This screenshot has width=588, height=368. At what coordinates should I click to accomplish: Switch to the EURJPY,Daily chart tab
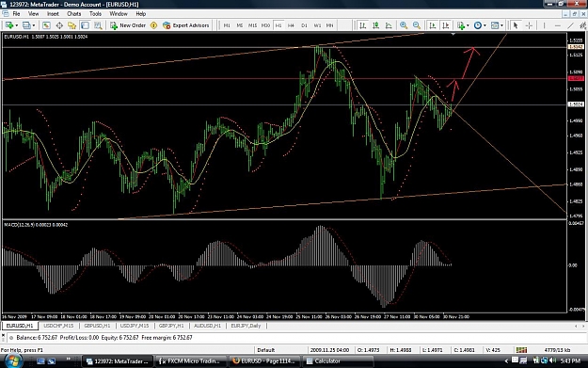[246, 326]
